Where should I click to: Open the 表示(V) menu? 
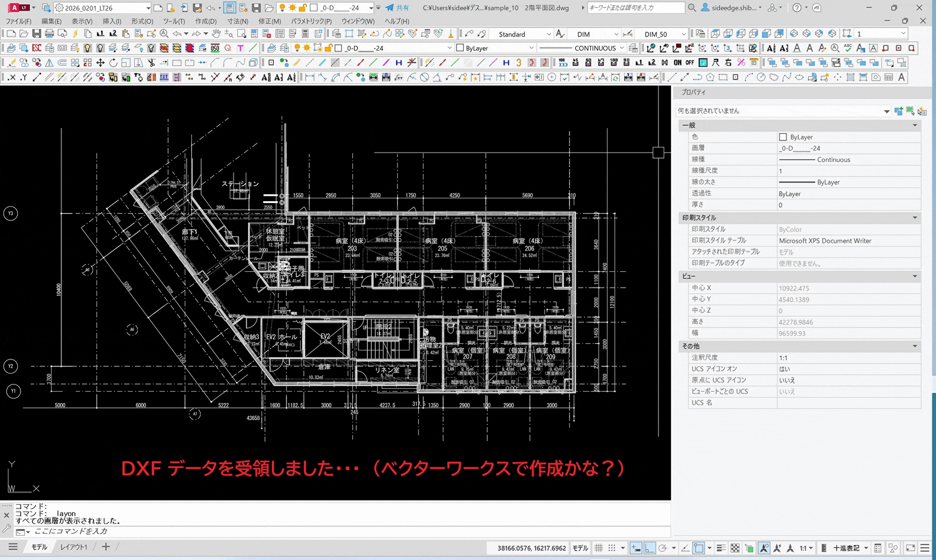point(80,21)
